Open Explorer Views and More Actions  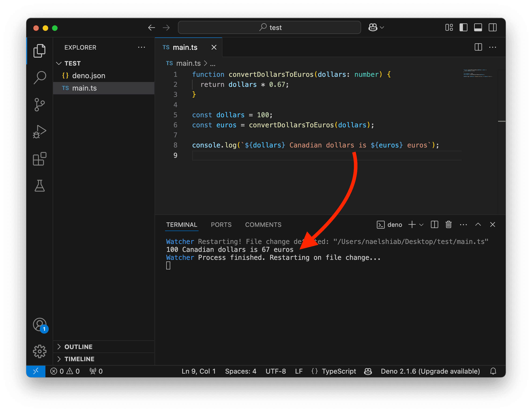[141, 47]
